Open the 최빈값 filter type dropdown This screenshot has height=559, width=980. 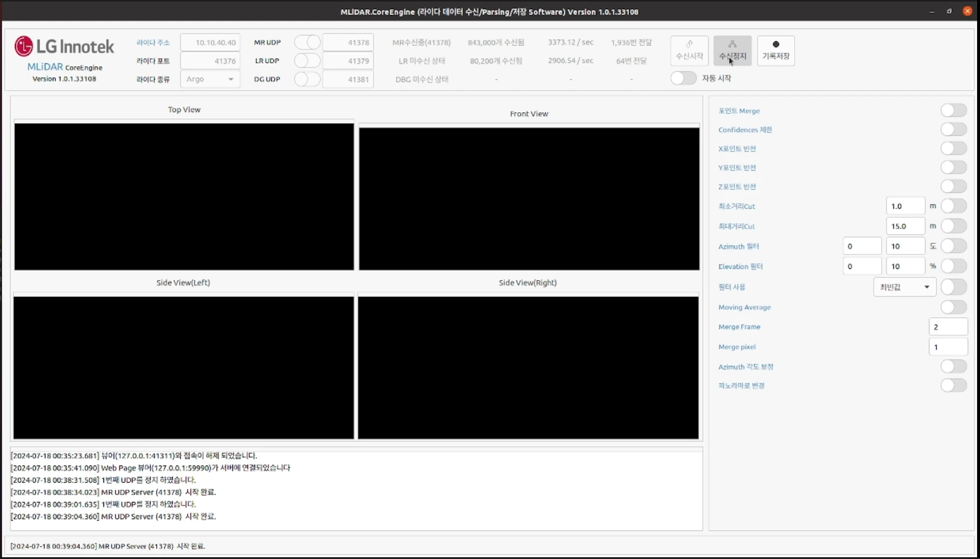click(x=904, y=286)
